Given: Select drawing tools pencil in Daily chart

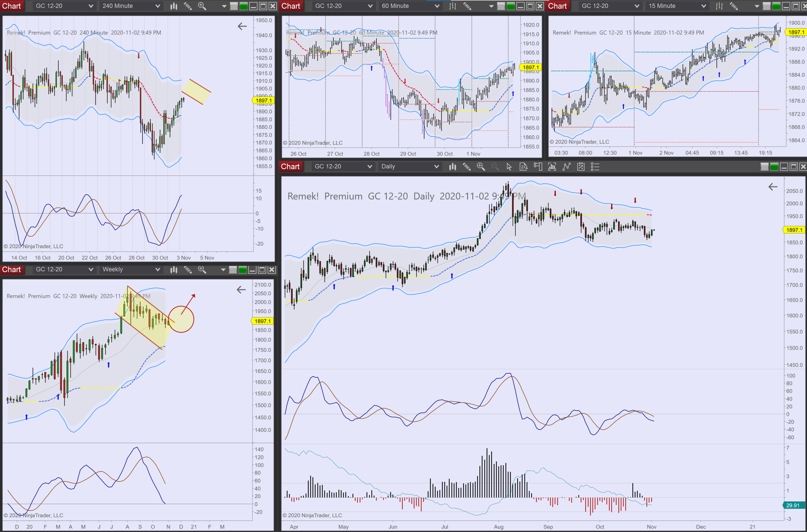Looking at the screenshot, I should pos(466,166).
